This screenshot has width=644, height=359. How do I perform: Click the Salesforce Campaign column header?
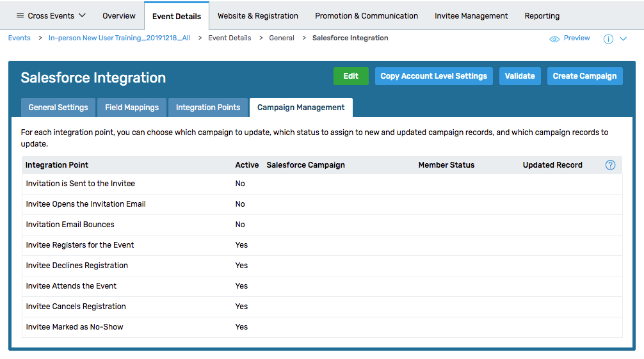coord(305,164)
